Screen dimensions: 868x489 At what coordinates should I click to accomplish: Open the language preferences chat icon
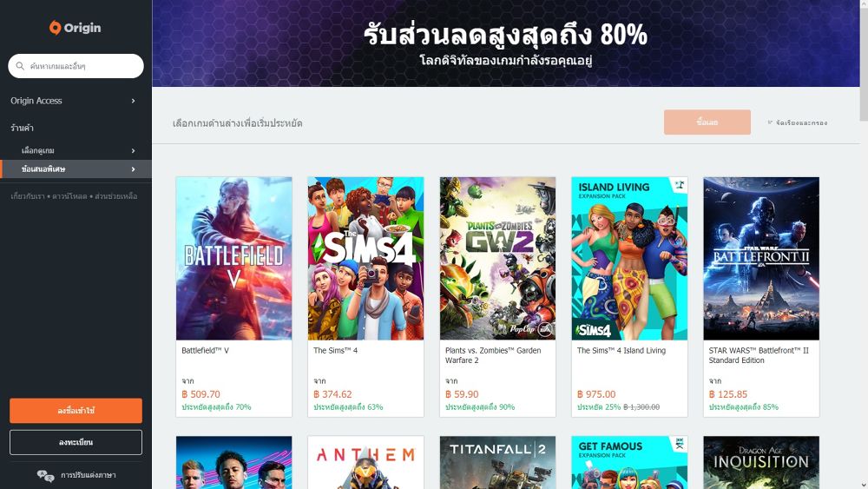click(45, 475)
